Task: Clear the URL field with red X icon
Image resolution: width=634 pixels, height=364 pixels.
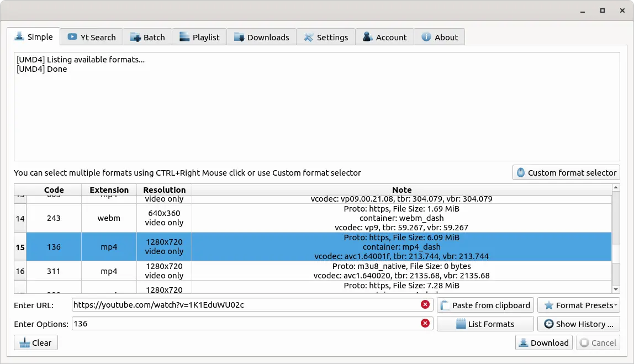Action: (425, 305)
